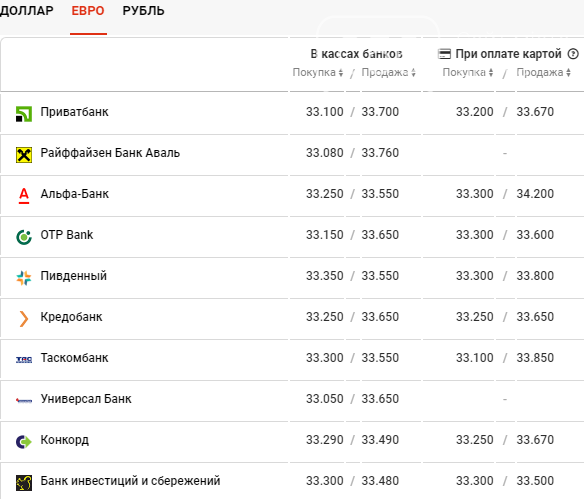Sort by card payment Продажа column arrows
This screenshot has height=499, width=584.
(568, 73)
